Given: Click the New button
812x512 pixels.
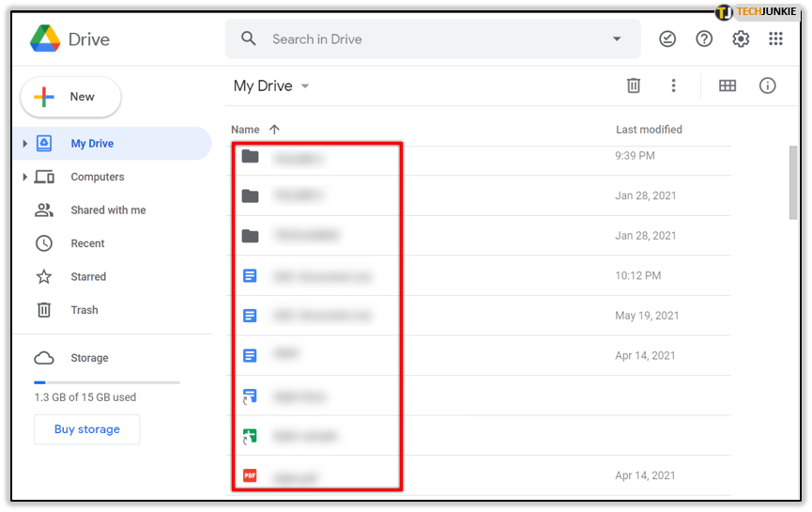Looking at the screenshot, I should pyautogui.click(x=70, y=97).
